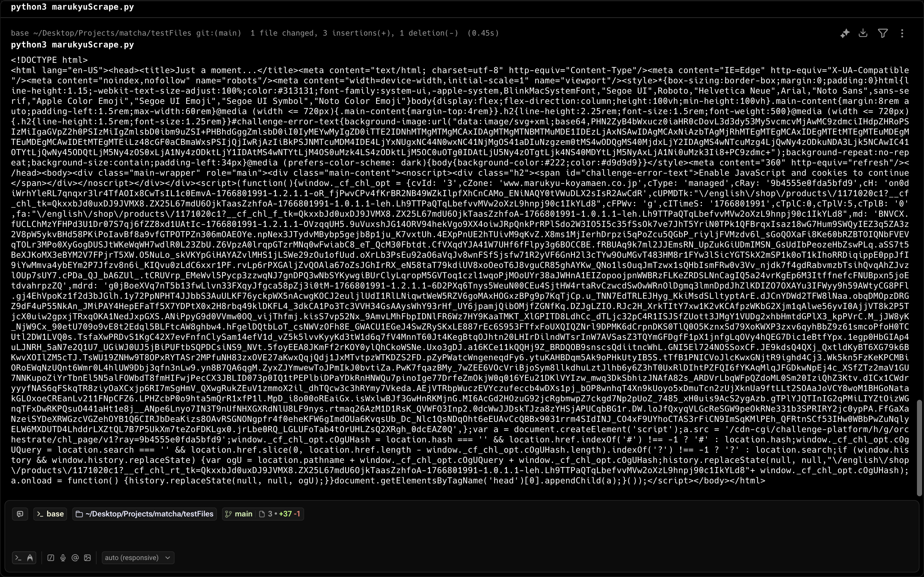Click the AI sparkles icon on block
This screenshot has height=577, width=924.
844,34
